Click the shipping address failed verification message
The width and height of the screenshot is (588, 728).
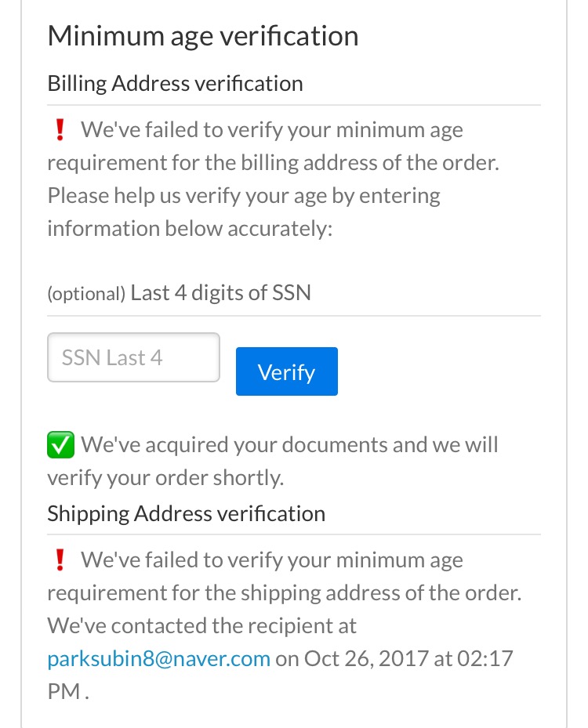[285, 576]
